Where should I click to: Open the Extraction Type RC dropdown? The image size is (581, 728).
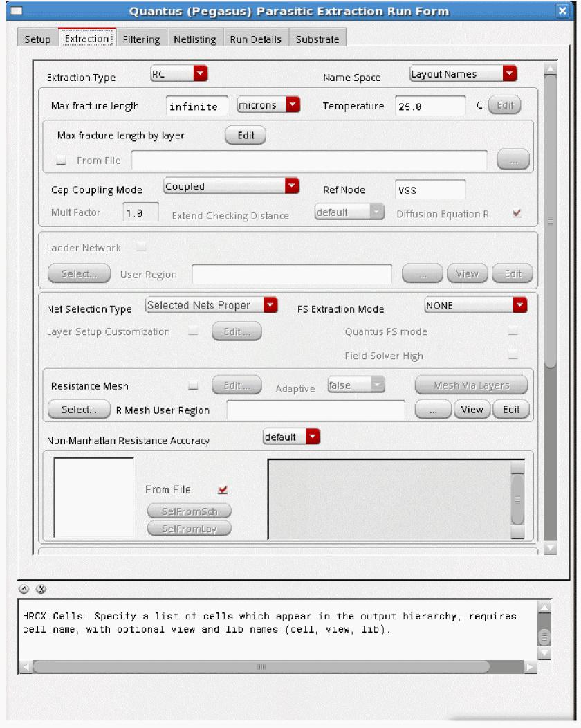(x=178, y=73)
